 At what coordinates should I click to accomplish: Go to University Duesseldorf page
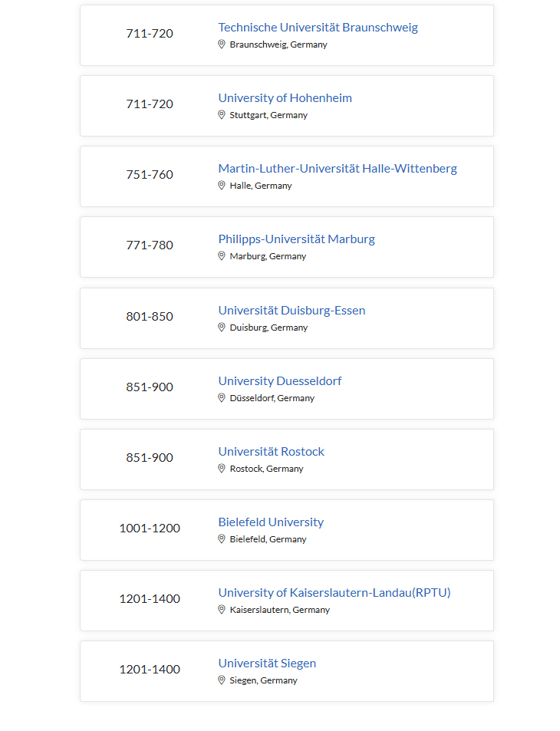coord(279,381)
